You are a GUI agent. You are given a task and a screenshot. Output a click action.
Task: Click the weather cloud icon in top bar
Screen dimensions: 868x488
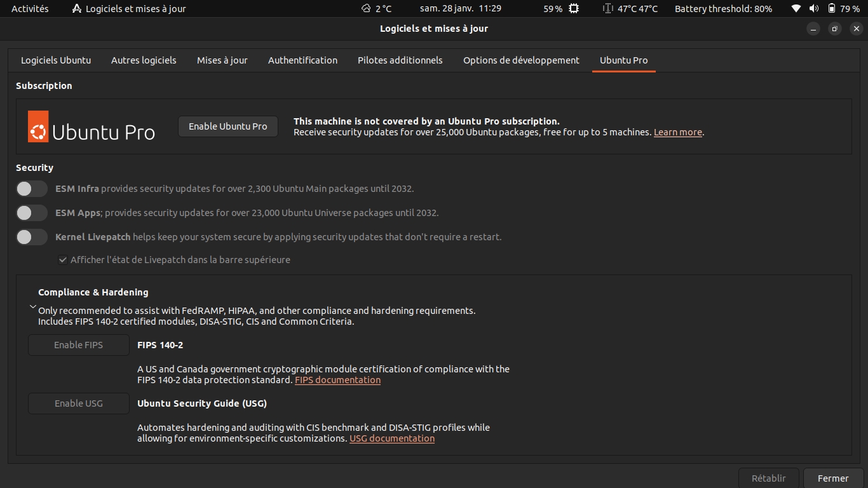(x=366, y=9)
